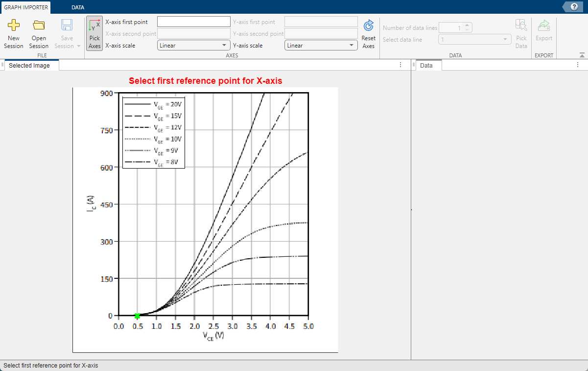This screenshot has height=371, width=588.
Task: Click in the X-axis first point field
Action: coord(193,22)
